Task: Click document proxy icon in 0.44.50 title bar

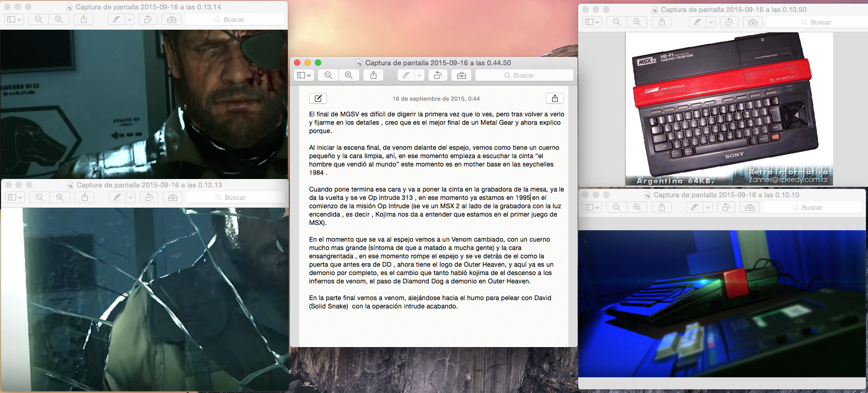Action: (359, 63)
